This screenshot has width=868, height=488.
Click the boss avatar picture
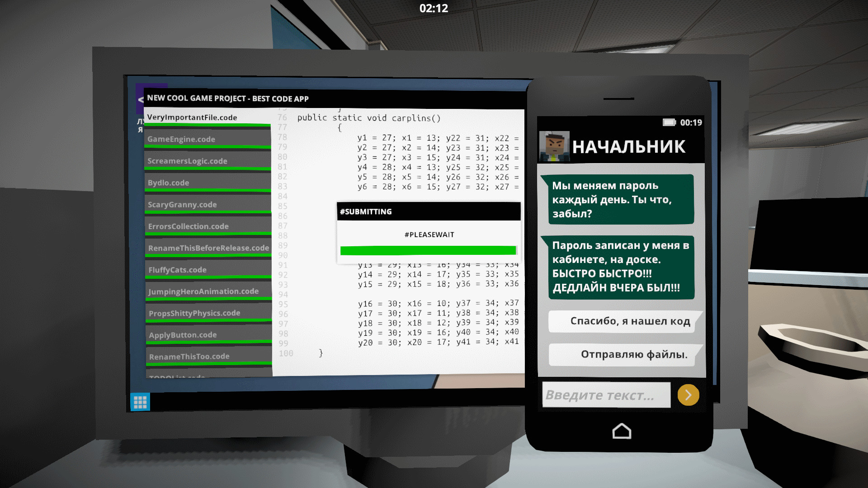click(554, 146)
